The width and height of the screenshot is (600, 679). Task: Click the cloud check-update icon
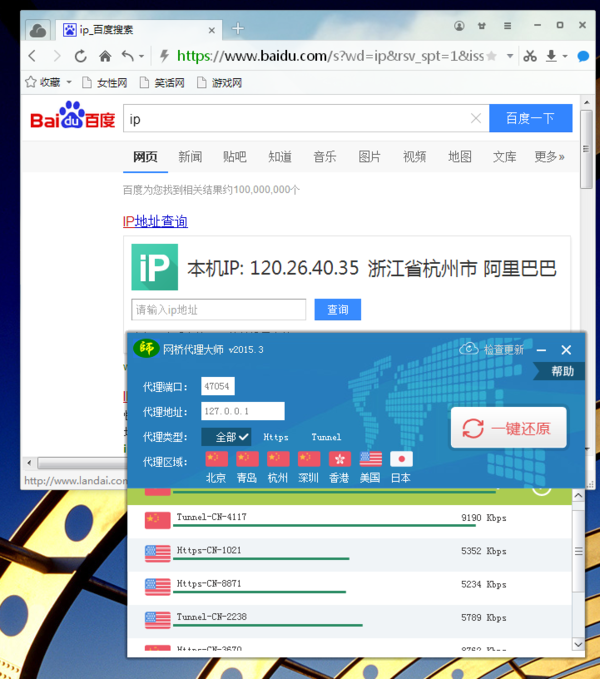469,349
